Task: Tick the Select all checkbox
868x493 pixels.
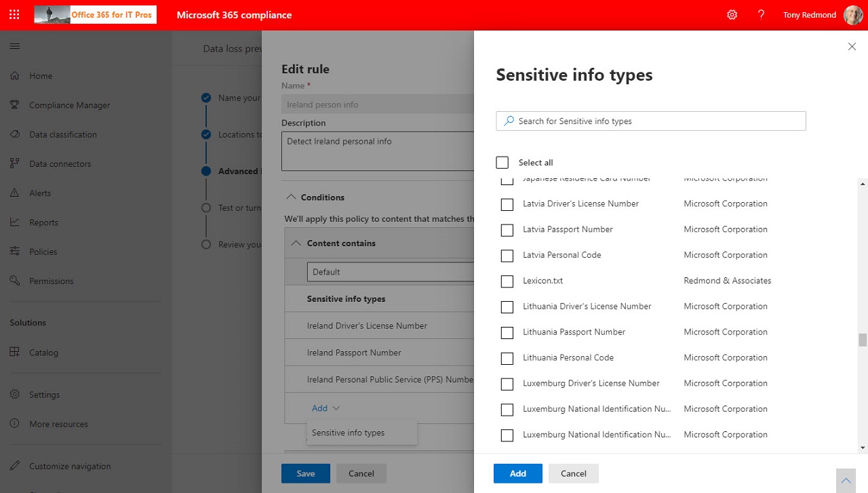Action: 502,163
